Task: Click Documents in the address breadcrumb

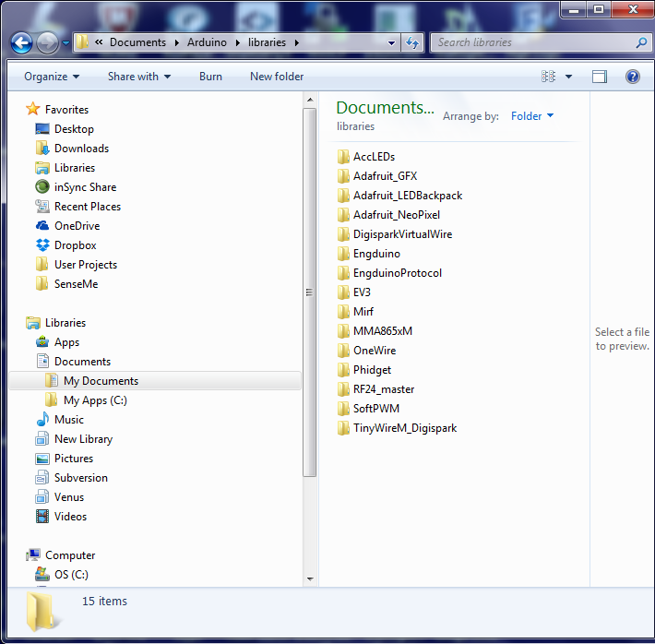Action: (137, 42)
